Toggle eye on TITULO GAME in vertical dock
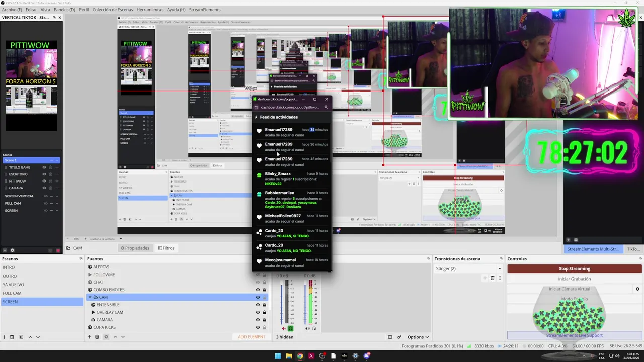The image size is (644, 362). point(44,167)
